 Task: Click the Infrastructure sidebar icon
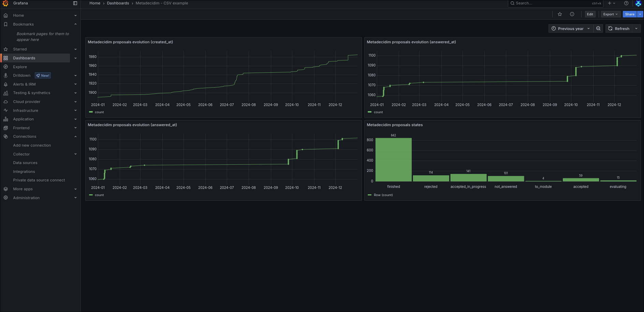pos(5,110)
